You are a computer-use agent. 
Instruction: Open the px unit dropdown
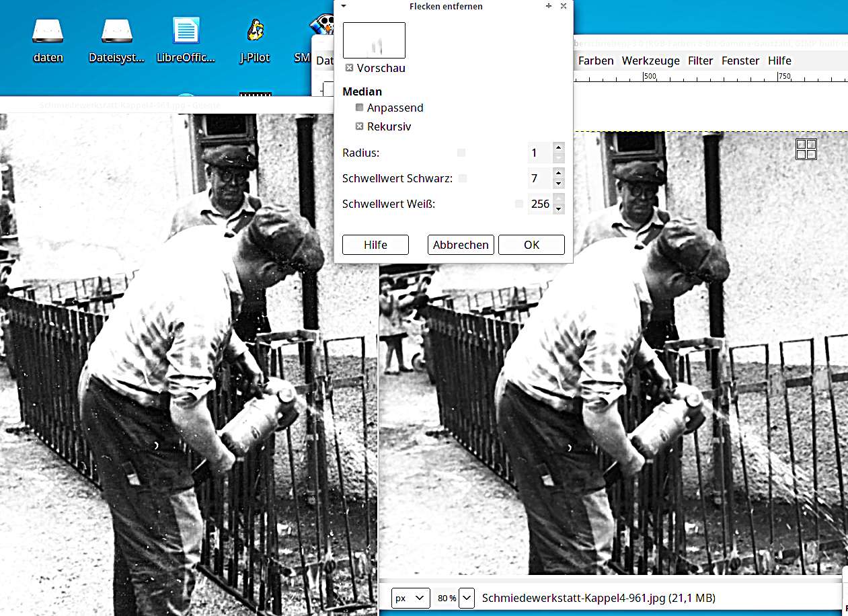point(410,598)
